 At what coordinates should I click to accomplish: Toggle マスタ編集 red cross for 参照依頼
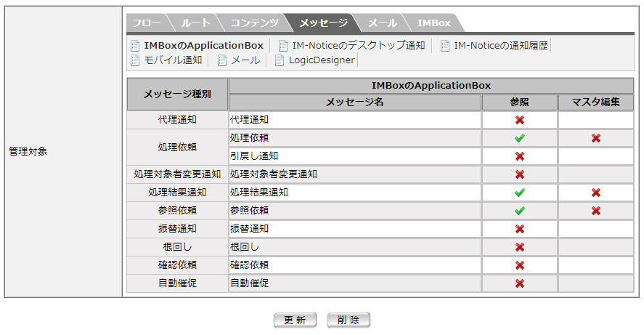[596, 211]
